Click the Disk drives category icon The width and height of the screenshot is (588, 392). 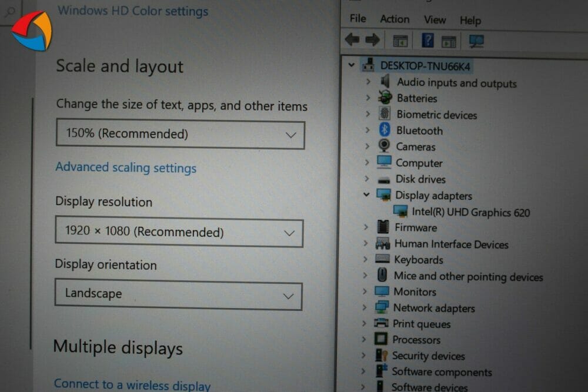[x=383, y=180]
